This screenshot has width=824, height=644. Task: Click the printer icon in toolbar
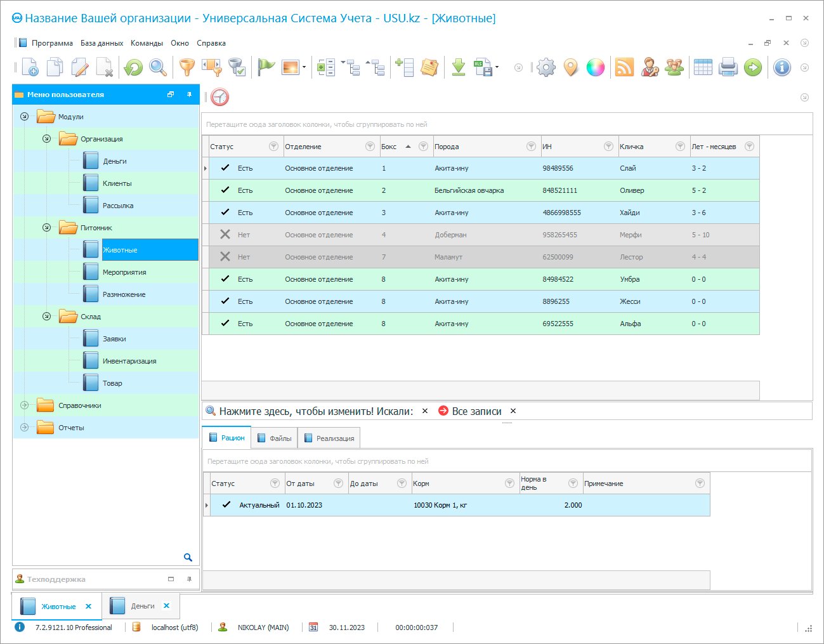click(728, 67)
